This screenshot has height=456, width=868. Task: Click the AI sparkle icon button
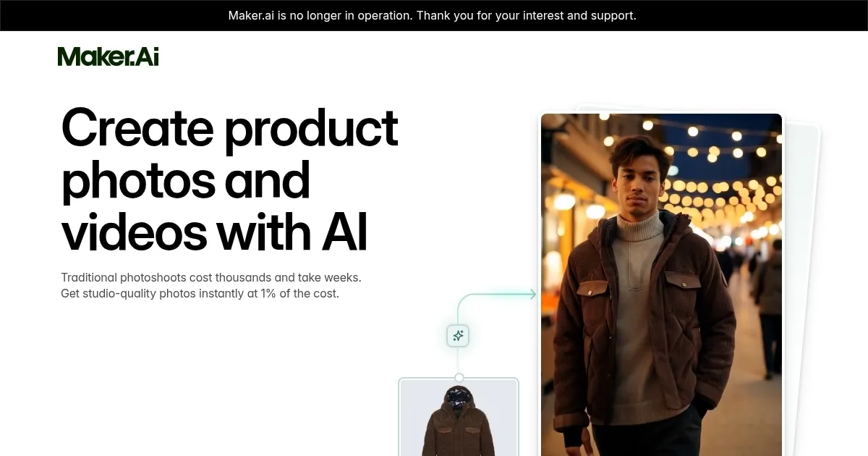(x=458, y=335)
